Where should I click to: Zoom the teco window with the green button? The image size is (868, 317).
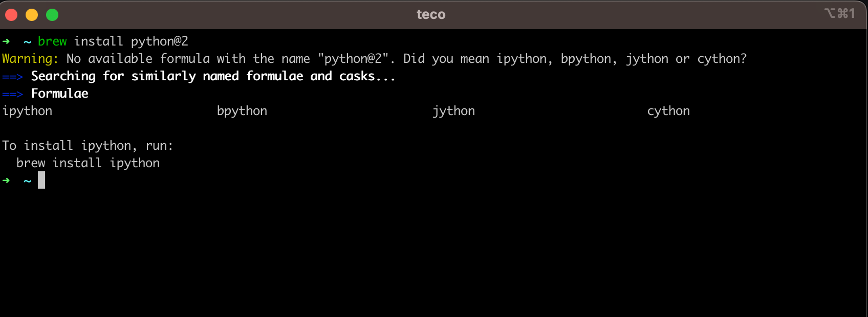(x=52, y=15)
